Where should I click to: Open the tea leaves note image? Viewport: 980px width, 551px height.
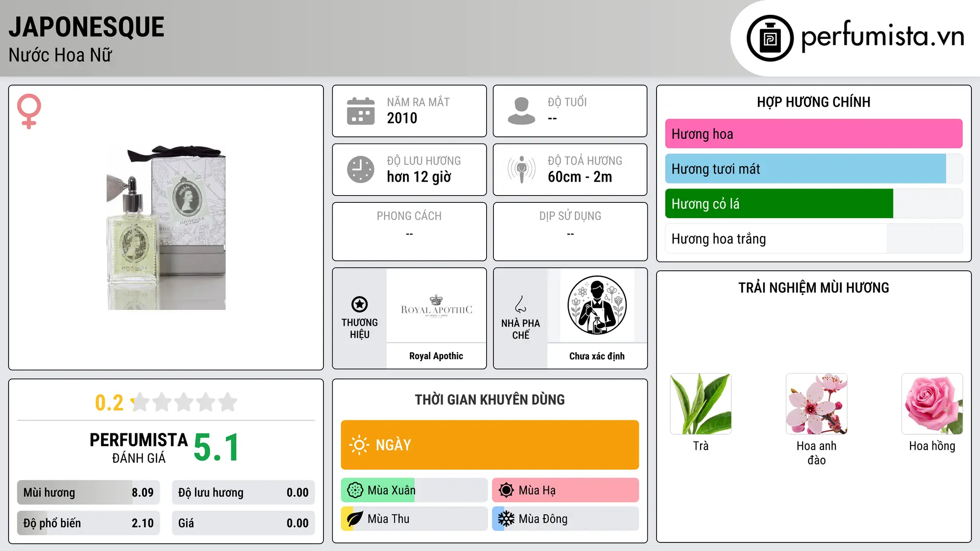point(701,404)
